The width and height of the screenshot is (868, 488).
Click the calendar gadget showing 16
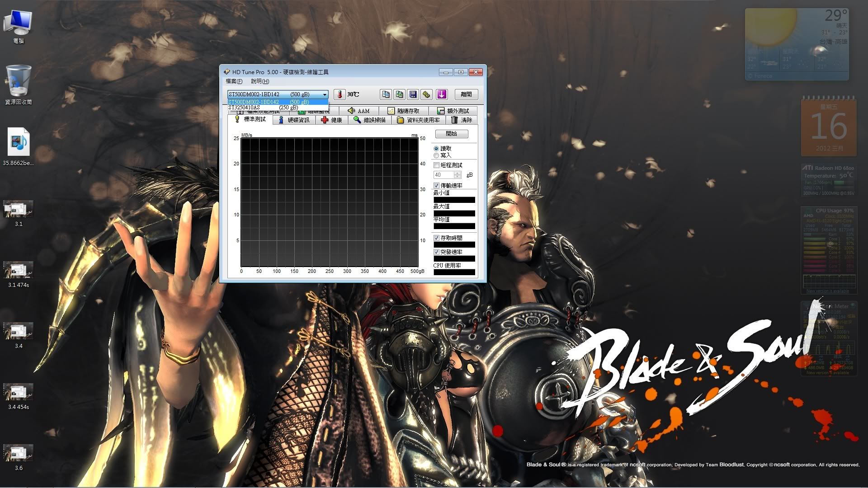tap(829, 126)
